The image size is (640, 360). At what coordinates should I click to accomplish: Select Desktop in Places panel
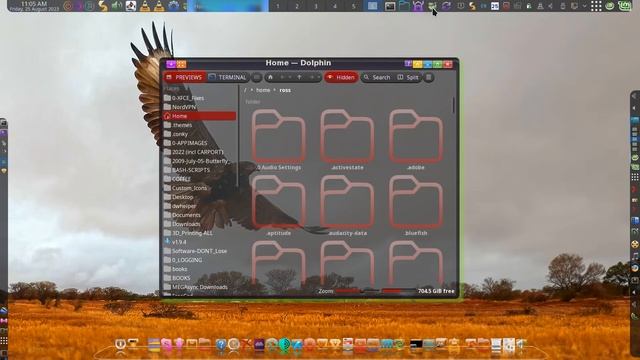tap(200, 197)
